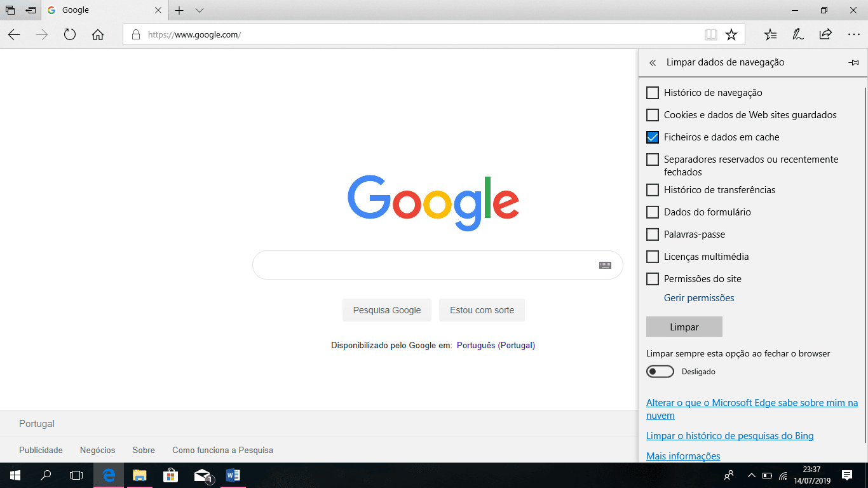Uncheck Ficheiros e dados em cache

(x=652, y=137)
